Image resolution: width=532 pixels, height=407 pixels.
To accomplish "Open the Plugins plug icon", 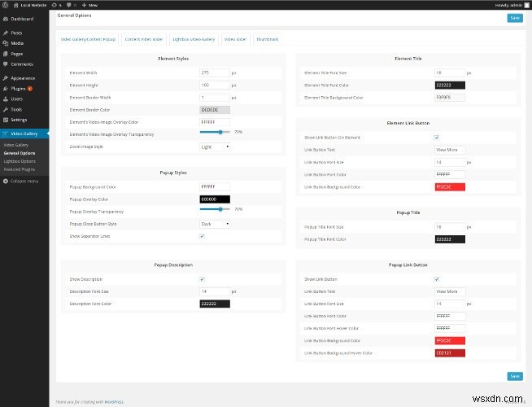I will [x=6, y=89].
